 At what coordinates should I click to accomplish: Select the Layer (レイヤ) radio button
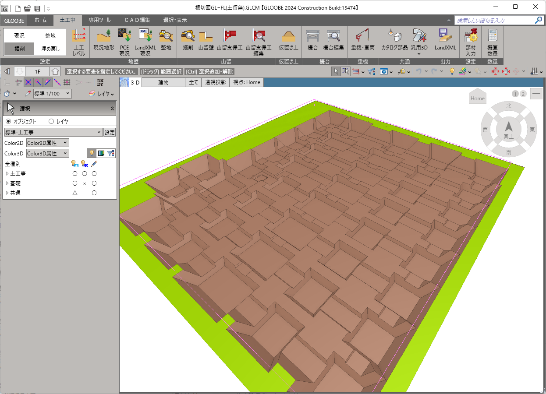click(x=51, y=121)
